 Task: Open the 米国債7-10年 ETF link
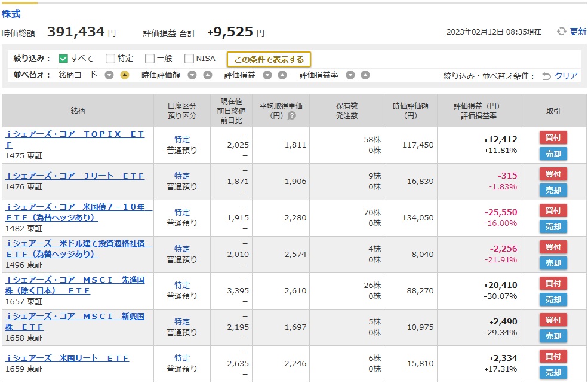coord(79,212)
